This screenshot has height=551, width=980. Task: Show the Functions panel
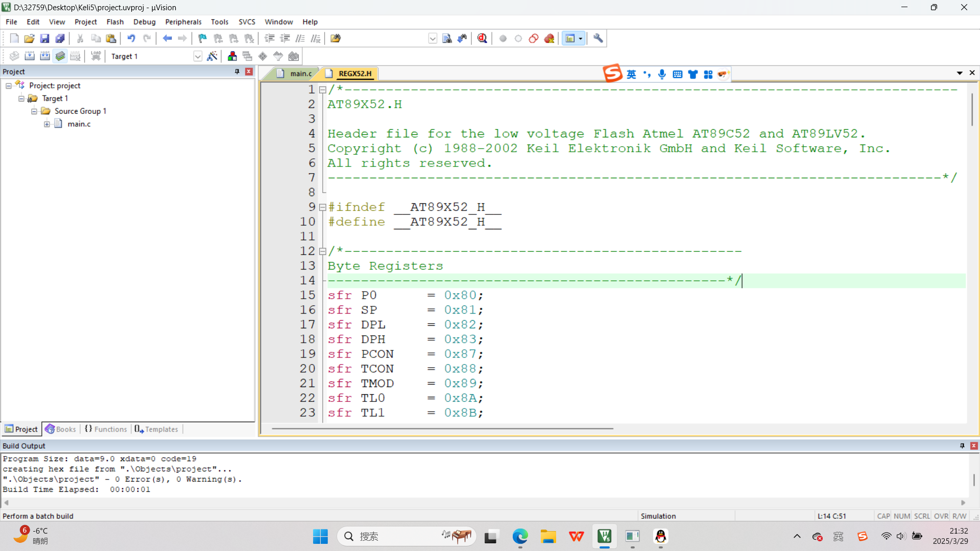[x=106, y=429]
